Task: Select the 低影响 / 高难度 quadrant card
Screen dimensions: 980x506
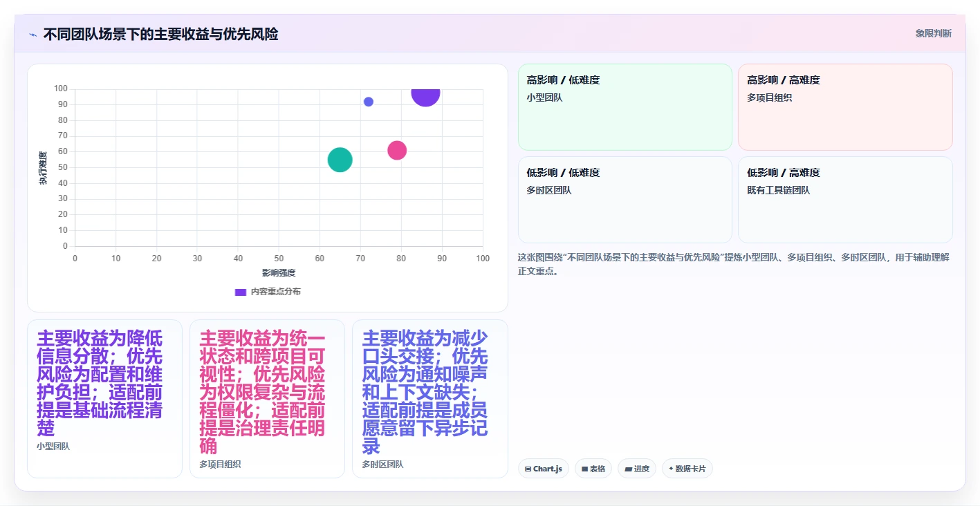Action: (845, 200)
